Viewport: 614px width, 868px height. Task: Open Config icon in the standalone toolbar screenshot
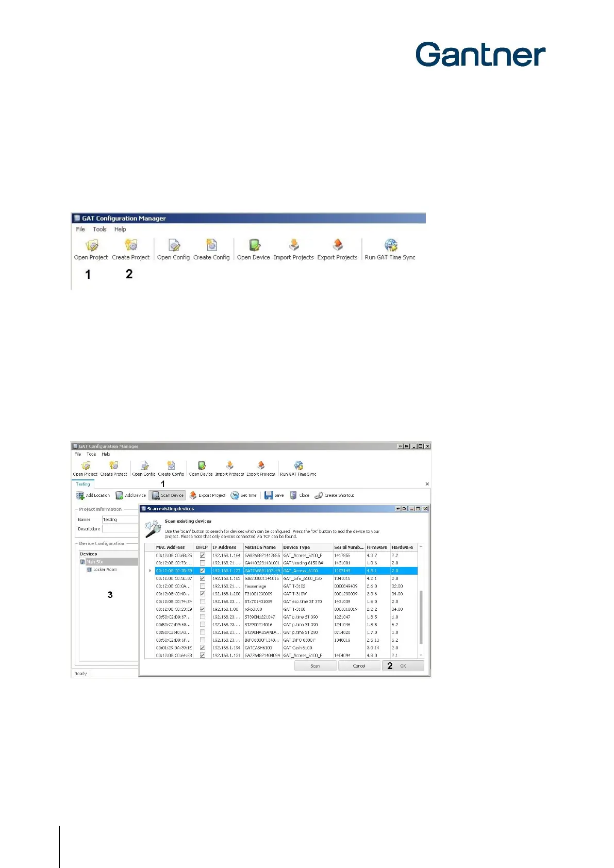pyautogui.click(x=174, y=245)
